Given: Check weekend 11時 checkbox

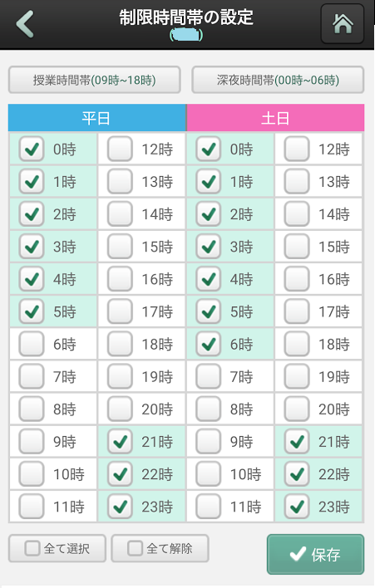Looking at the screenshot, I should [x=209, y=507].
